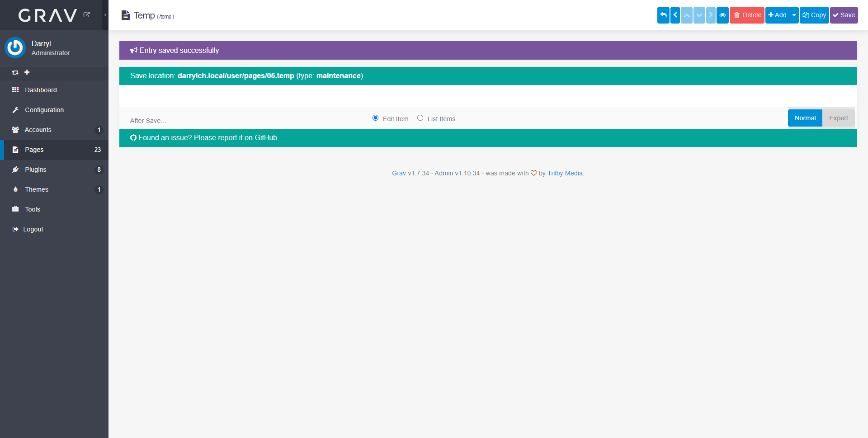Copy the Temp page
The height and width of the screenshot is (438, 868).
[x=814, y=15]
